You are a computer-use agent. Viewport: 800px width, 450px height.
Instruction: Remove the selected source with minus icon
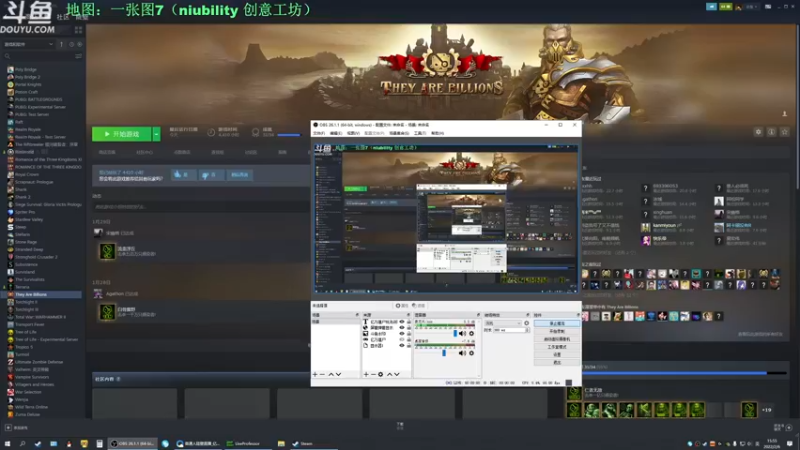[373, 374]
